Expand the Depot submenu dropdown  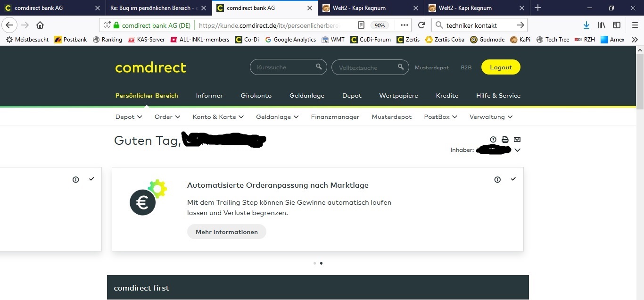pos(129,117)
